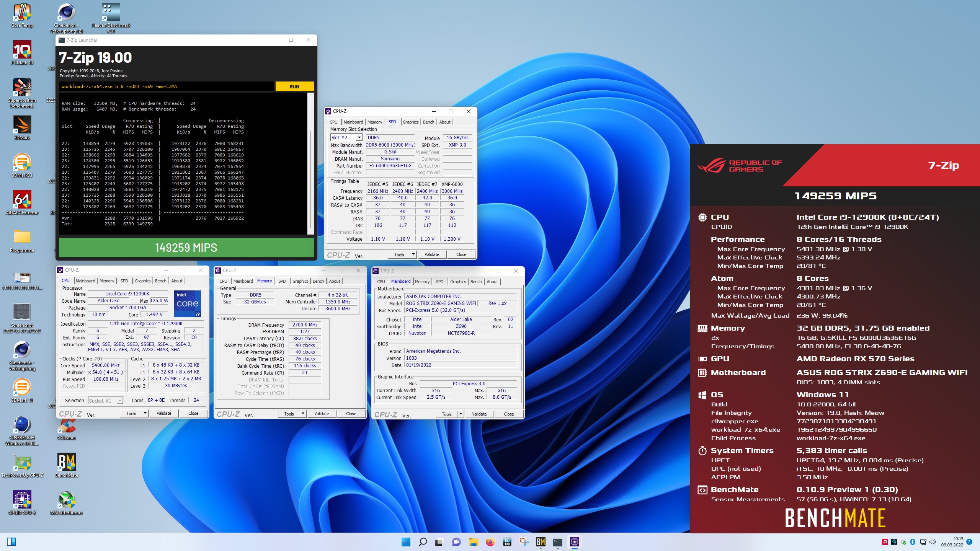Open Heaven Benchmark v2.1 desktop icon
980x551 pixels.
(x=111, y=17)
